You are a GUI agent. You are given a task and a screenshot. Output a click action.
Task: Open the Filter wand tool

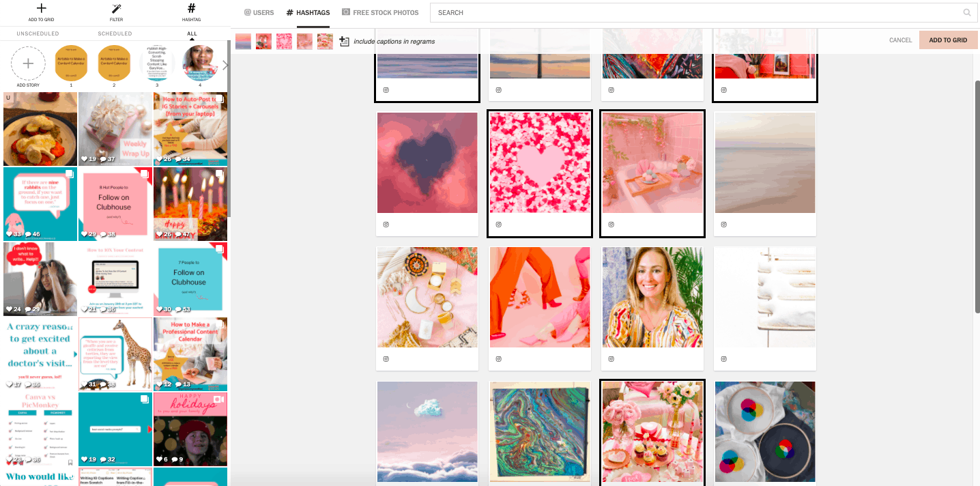point(116,9)
